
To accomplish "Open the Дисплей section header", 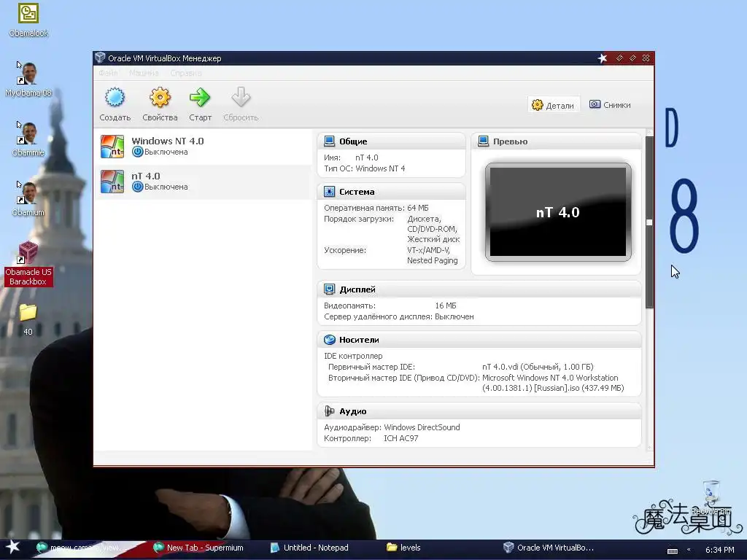I will click(x=479, y=289).
